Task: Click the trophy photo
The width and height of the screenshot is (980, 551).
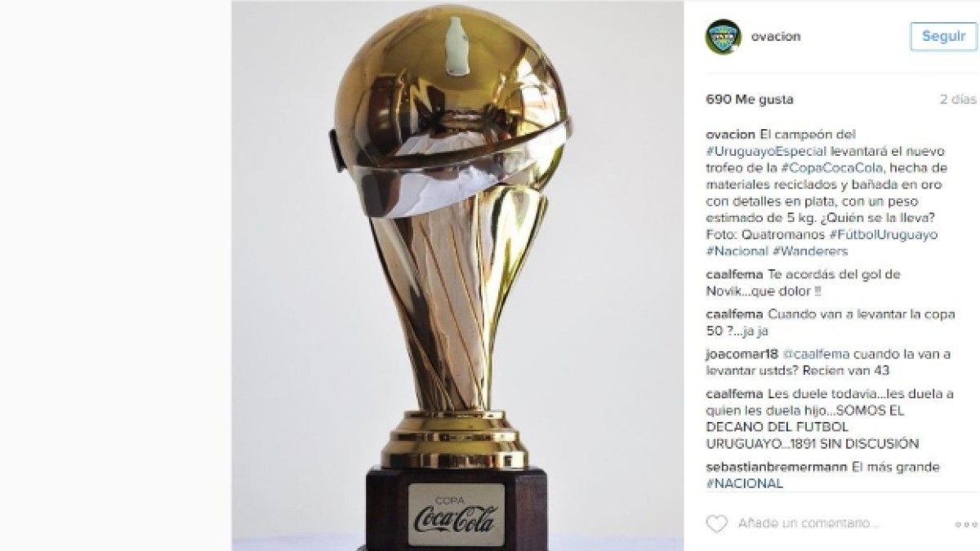Action: (x=457, y=275)
